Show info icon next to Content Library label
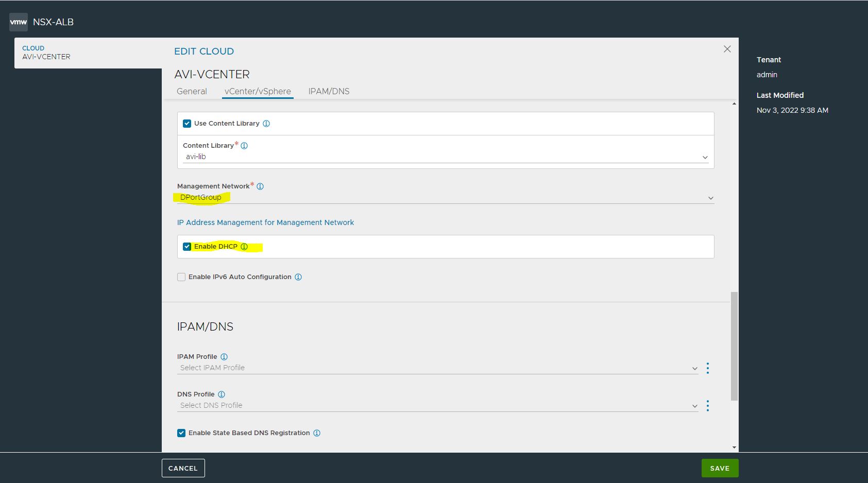The image size is (868, 483). click(244, 146)
